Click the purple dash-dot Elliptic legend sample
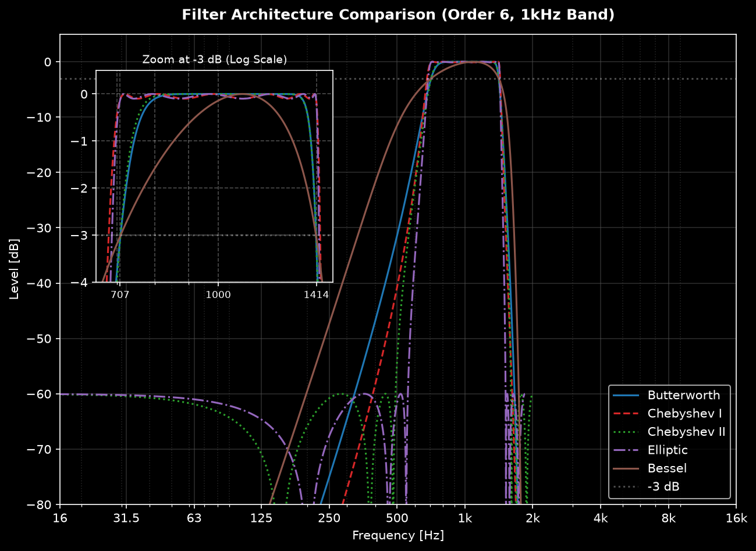The image size is (756, 551). point(626,450)
